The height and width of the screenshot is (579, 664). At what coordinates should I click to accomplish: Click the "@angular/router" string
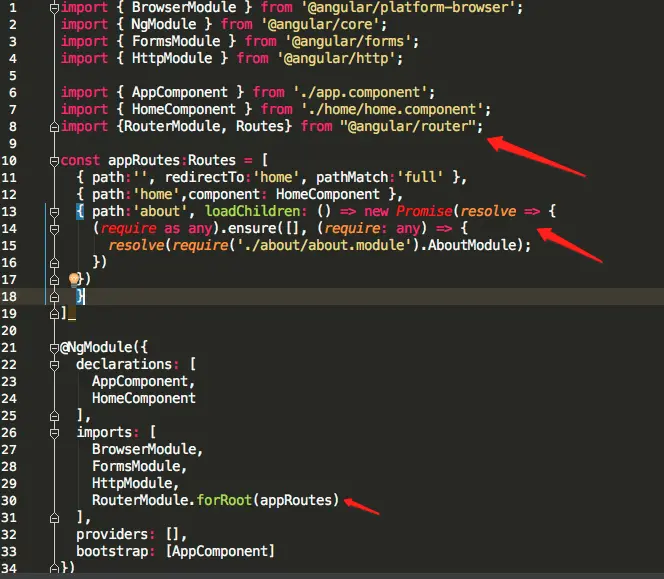[x=407, y=126]
